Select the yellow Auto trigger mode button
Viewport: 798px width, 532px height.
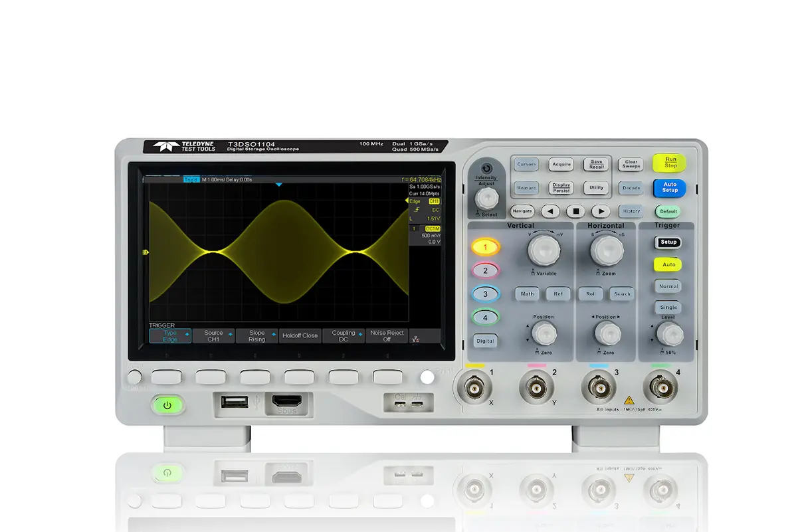click(x=668, y=265)
